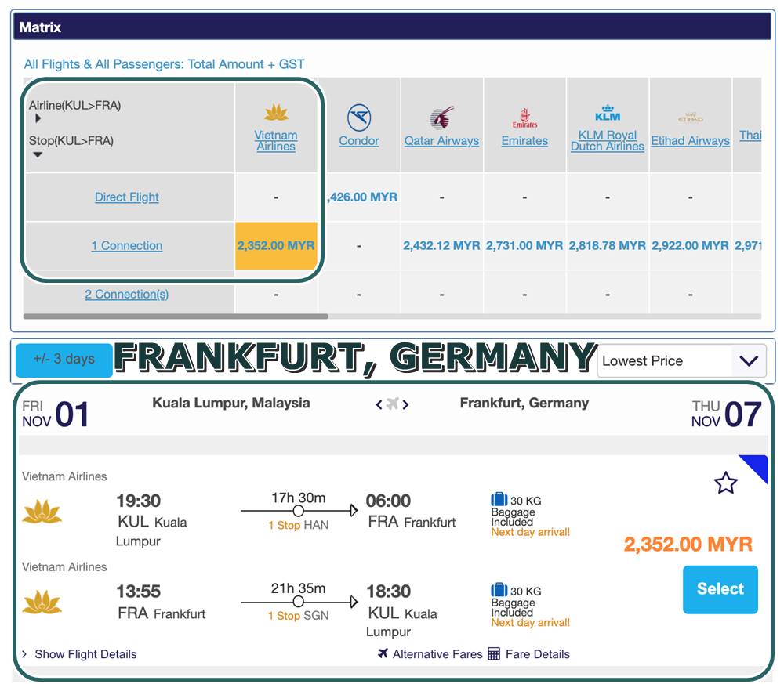Select Condor direct fare 426.00 MYR cell
784x684 pixels.
362,197
